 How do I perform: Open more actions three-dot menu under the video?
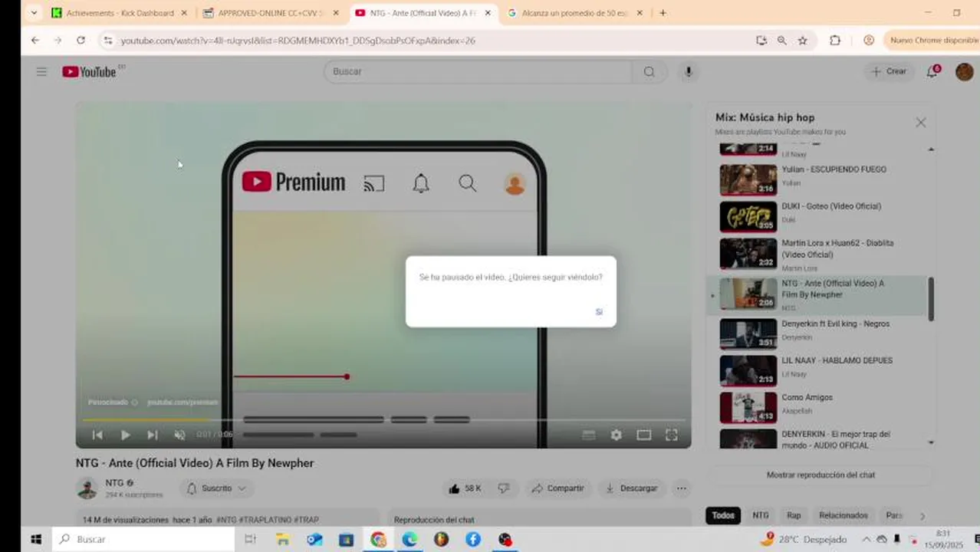681,488
